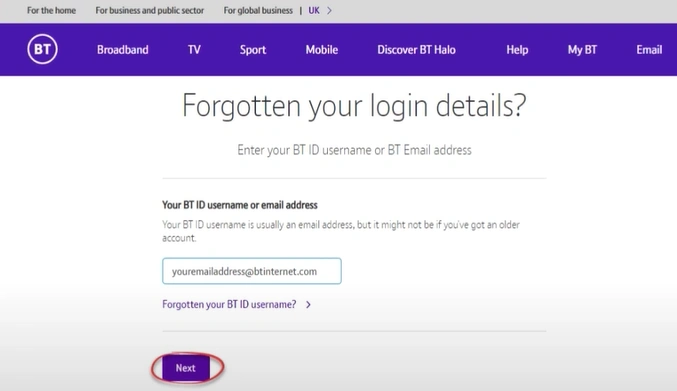Click the arrow beside Forgotten your BT ID username
Viewport: 677px width, 391px height.
pos(308,305)
